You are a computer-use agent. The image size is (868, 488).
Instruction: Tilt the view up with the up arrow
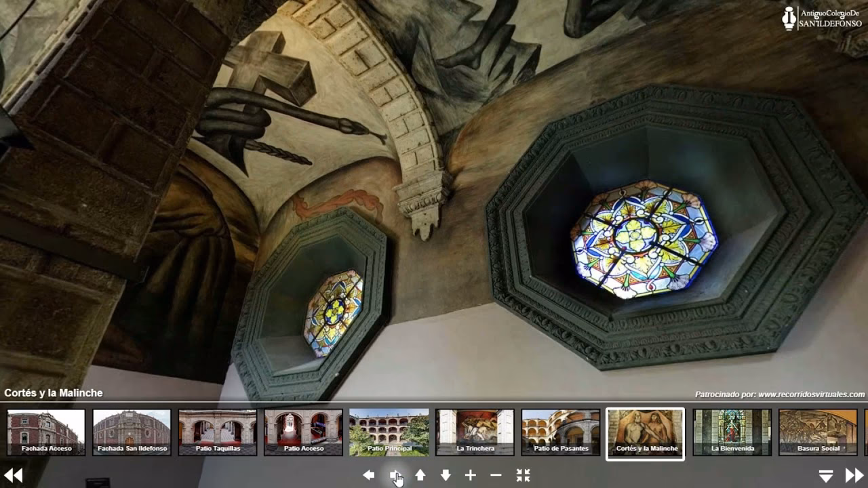420,476
